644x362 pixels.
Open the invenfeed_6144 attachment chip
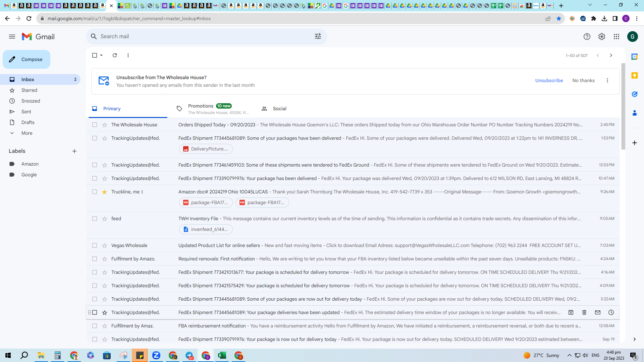point(206,229)
